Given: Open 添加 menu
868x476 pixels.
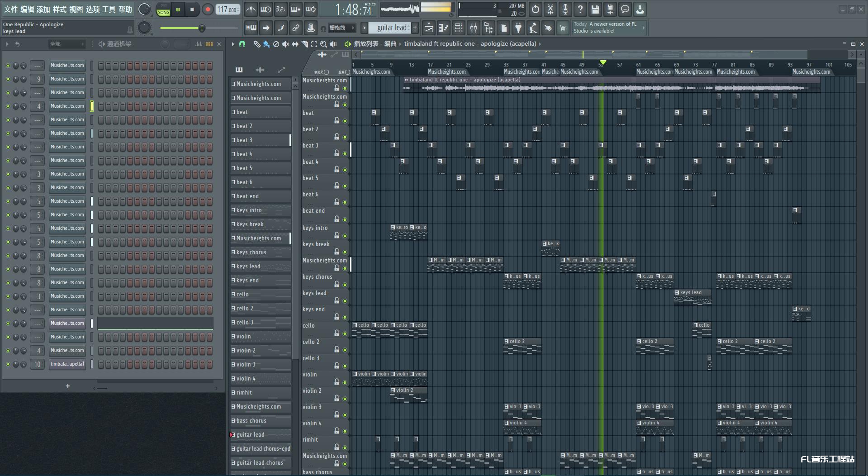Looking at the screenshot, I should coord(43,9).
